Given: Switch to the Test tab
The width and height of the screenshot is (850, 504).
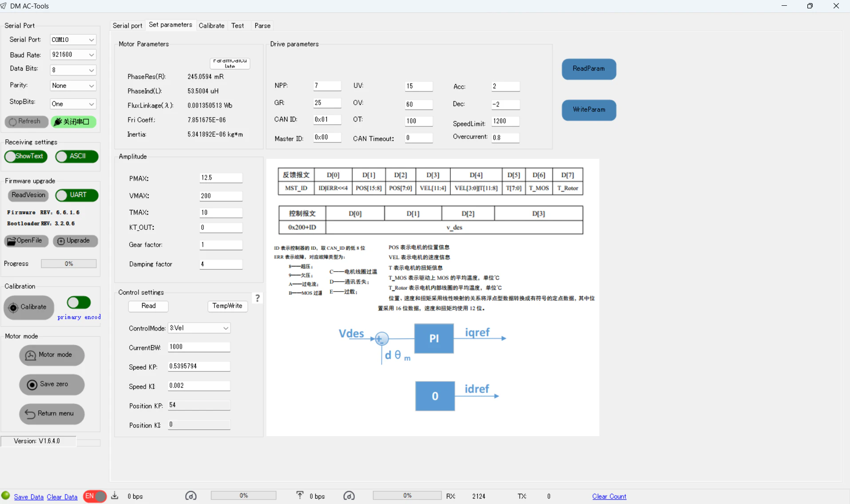Looking at the screenshot, I should 238,26.
